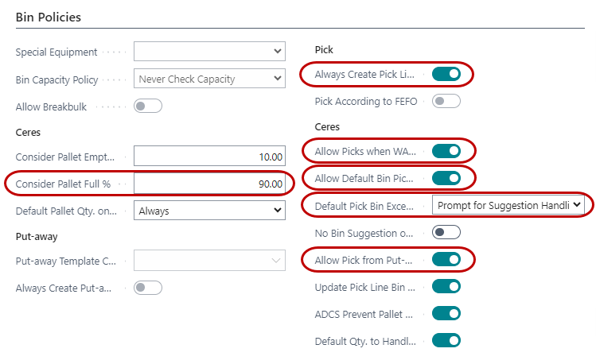Toggle Allow Default Bin Pick switch

[x=446, y=177]
